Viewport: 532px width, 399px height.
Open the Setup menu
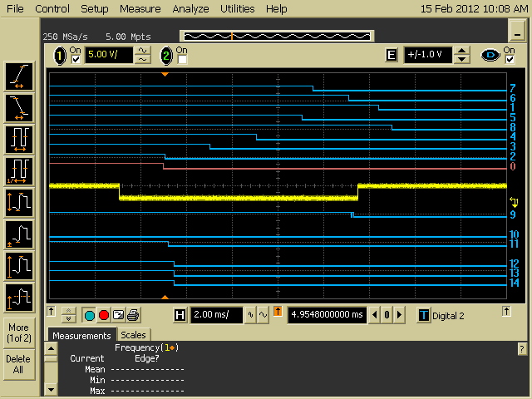(94, 8)
